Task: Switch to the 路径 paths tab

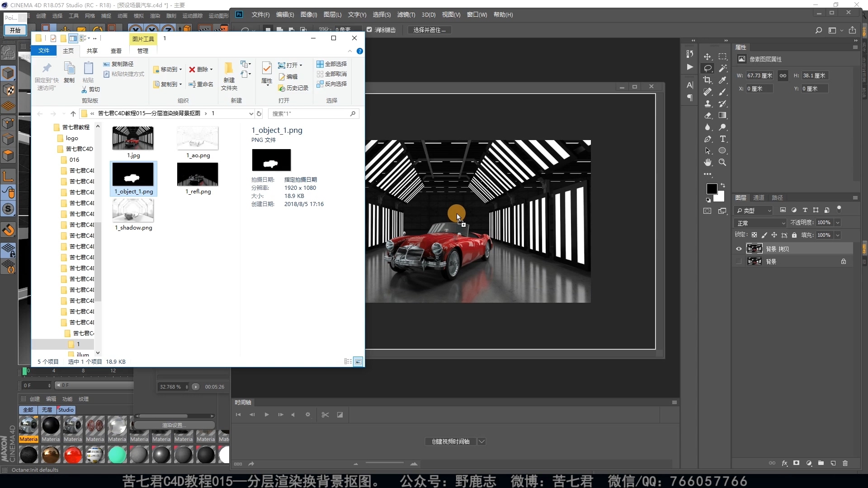Action: [x=777, y=197]
